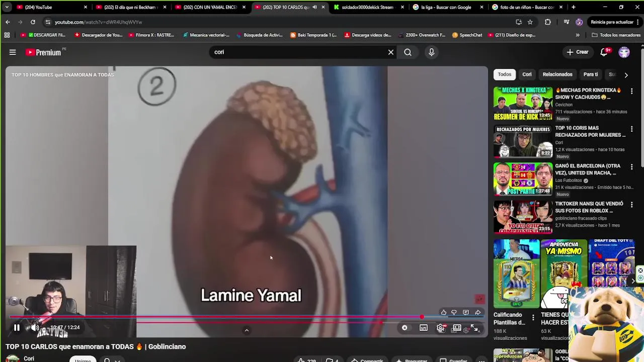Open player settings gear with HD badge
This screenshot has height=362, width=644.
tap(441, 328)
